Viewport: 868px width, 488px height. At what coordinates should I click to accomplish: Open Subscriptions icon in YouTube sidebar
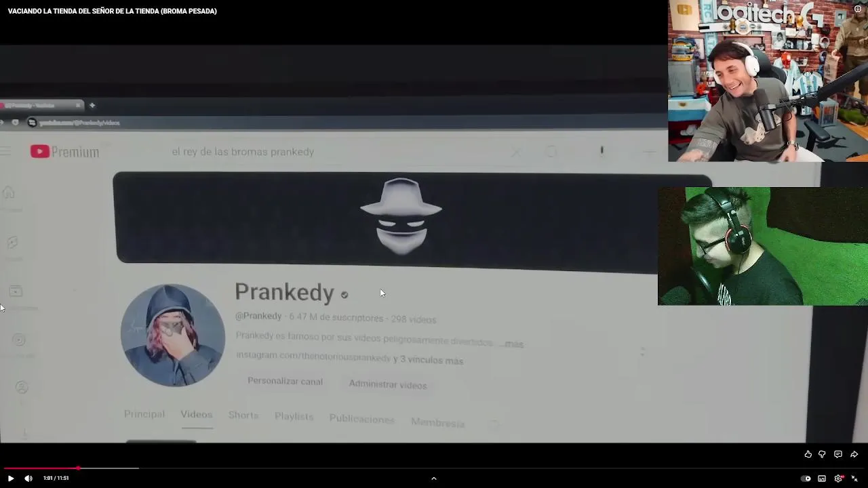16,291
